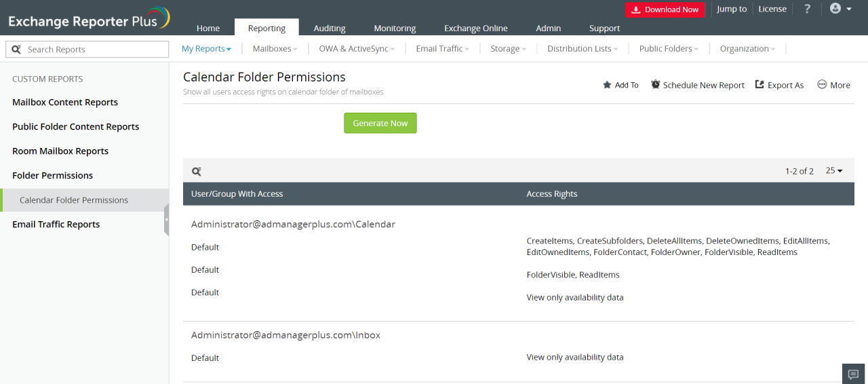Screen dimensions: 868x384
Task: Change the 25 rows-per-page dropdown
Action: (x=834, y=171)
